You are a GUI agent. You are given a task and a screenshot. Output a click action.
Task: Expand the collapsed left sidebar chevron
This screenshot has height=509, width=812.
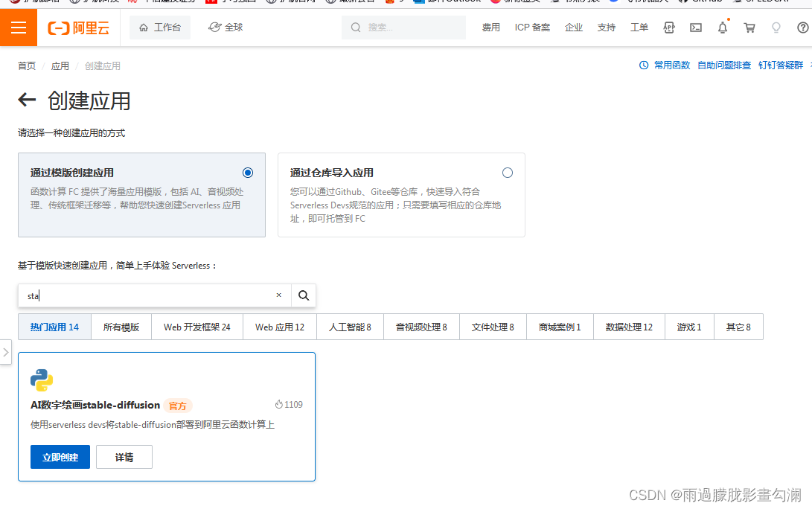click(6, 352)
